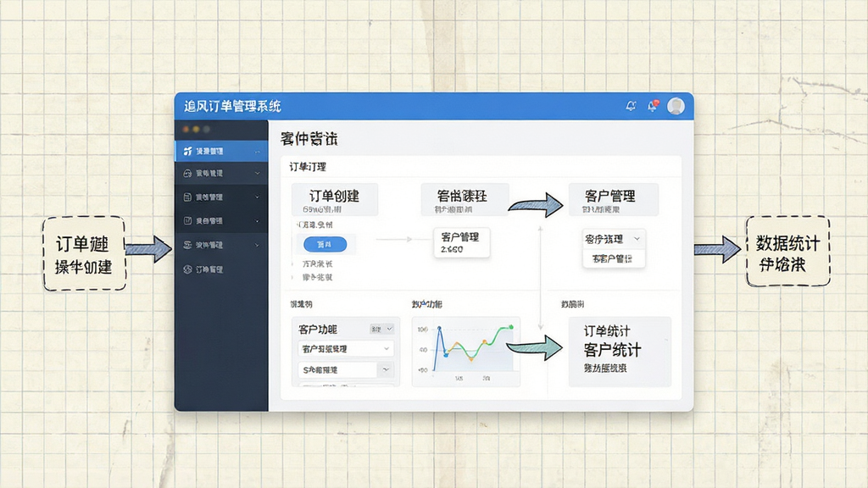Open the dropdown below the top-right 客户管理 card
This screenshot has width=868, height=488.
click(614, 239)
